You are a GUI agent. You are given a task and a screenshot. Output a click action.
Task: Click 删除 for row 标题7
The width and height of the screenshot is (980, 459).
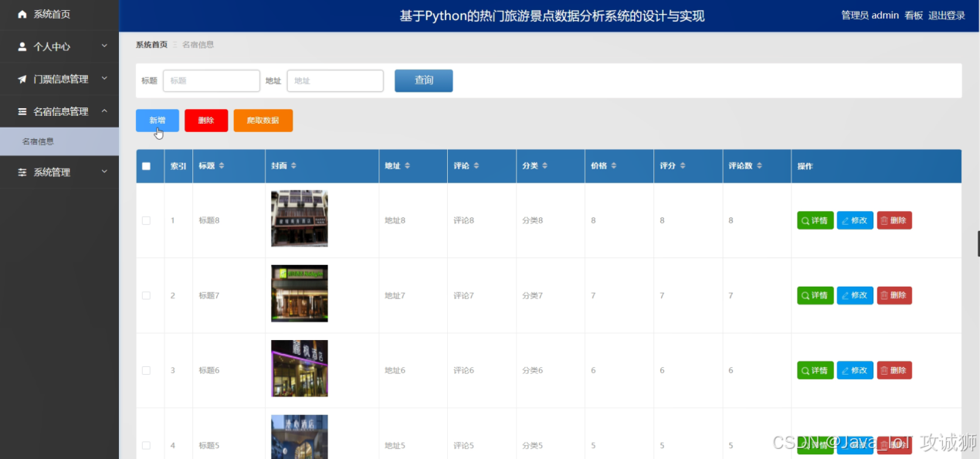click(894, 295)
